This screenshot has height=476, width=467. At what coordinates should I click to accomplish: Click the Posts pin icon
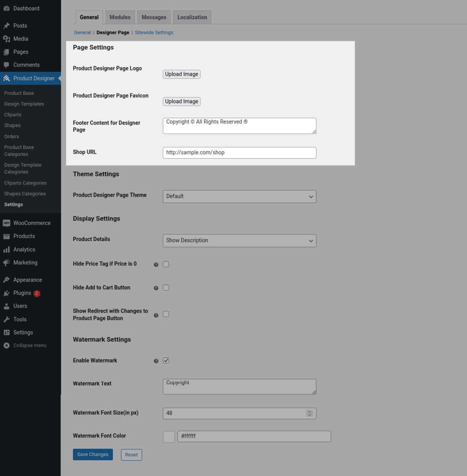click(x=7, y=26)
